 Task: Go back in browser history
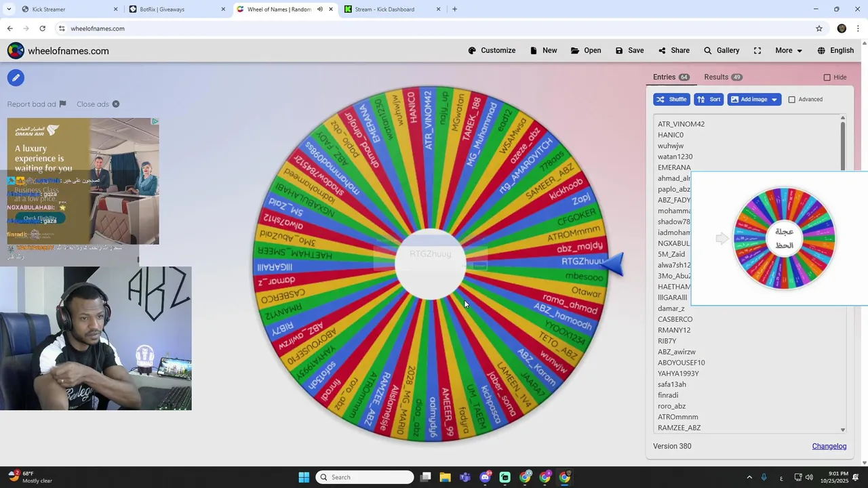[9, 28]
